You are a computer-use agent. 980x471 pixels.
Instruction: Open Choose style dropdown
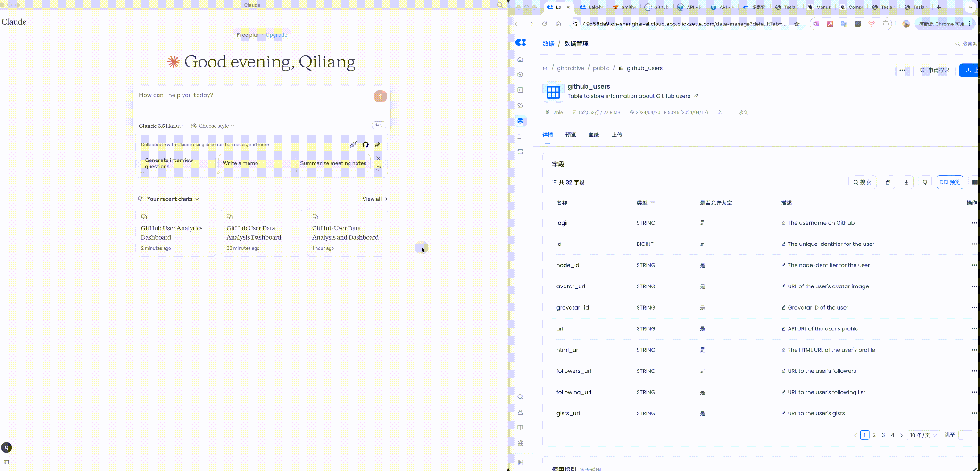(213, 126)
